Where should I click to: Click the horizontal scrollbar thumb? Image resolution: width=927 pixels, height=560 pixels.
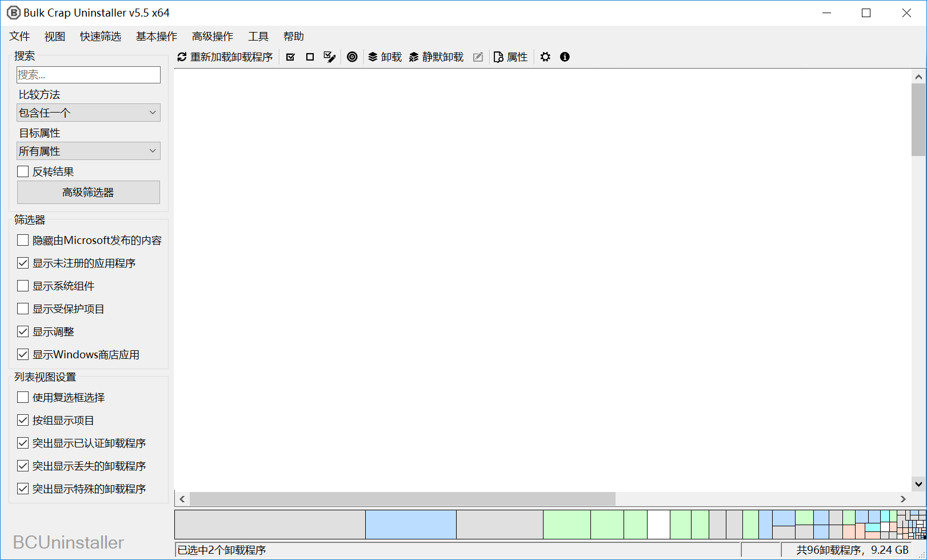pyautogui.click(x=402, y=499)
